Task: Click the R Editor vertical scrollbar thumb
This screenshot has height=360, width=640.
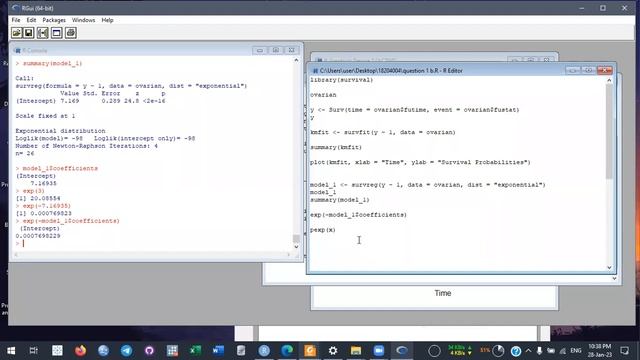Action: tap(609, 131)
